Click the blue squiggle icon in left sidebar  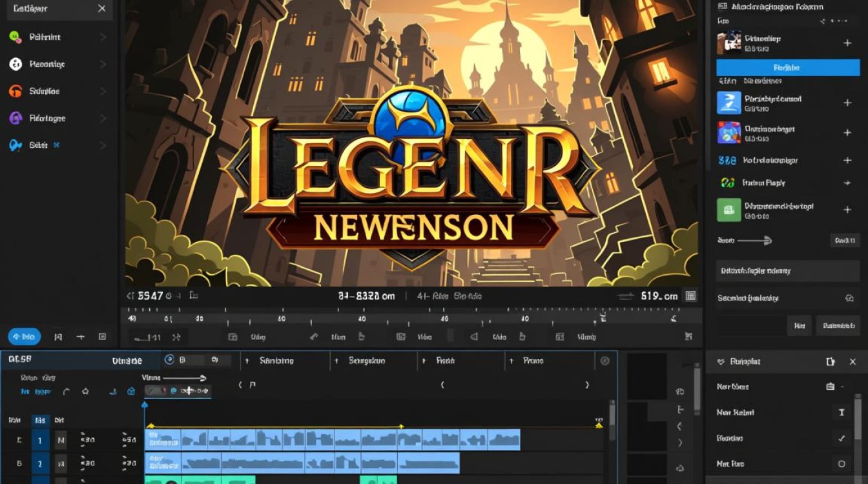(x=15, y=145)
